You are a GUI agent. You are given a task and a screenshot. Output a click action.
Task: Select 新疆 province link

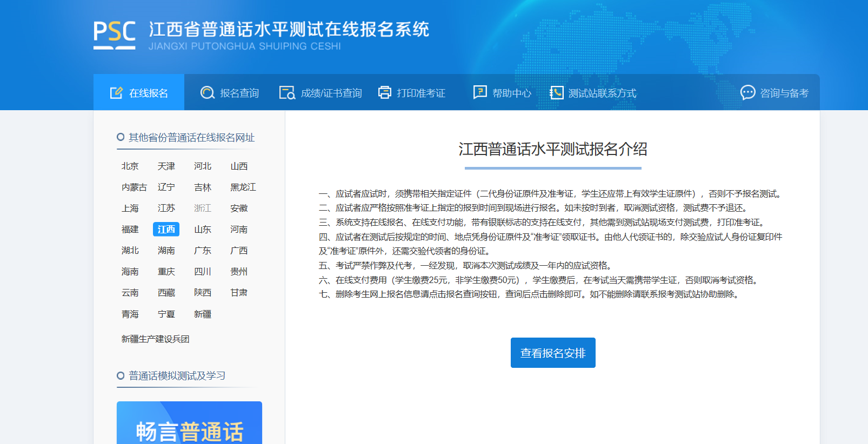tap(203, 314)
